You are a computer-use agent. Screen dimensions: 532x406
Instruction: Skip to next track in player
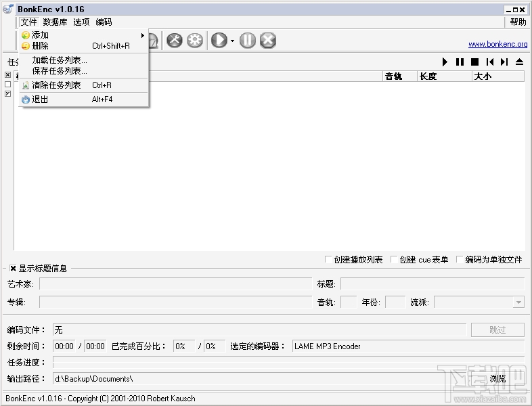[x=504, y=62]
